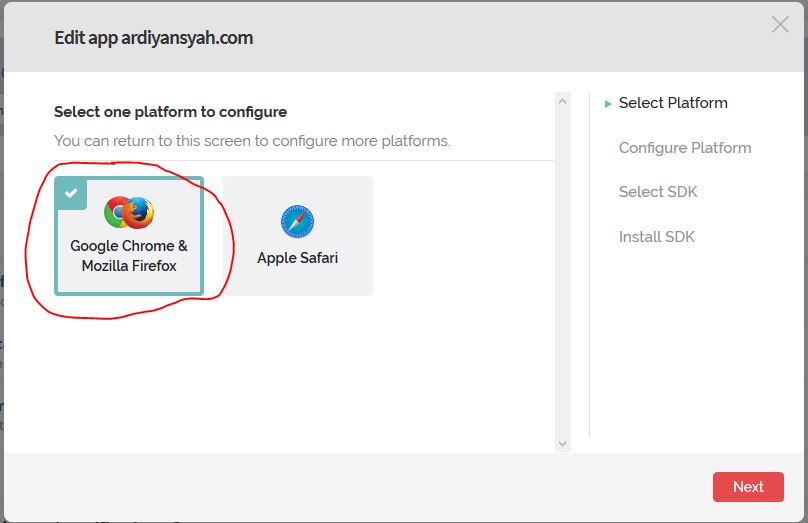The width and height of the screenshot is (808, 523).
Task: Click the Next button
Action: click(x=748, y=487)
